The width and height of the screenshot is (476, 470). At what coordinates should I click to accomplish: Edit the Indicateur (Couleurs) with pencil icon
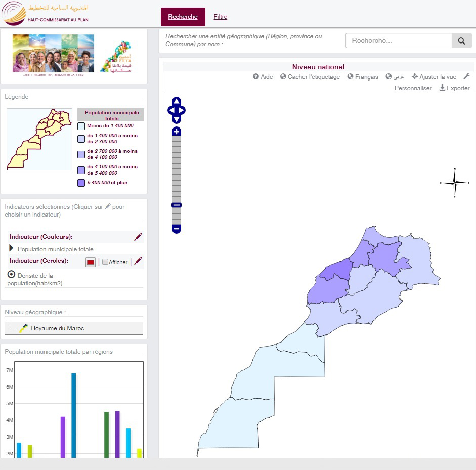point(138,237)
